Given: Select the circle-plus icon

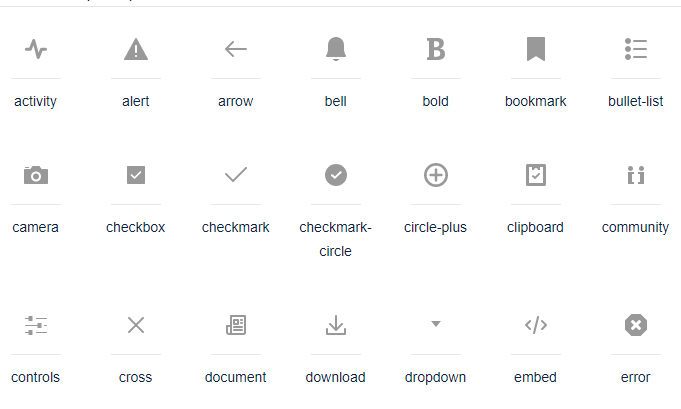Looking at the screenshot, I should [x=436, y=175].
